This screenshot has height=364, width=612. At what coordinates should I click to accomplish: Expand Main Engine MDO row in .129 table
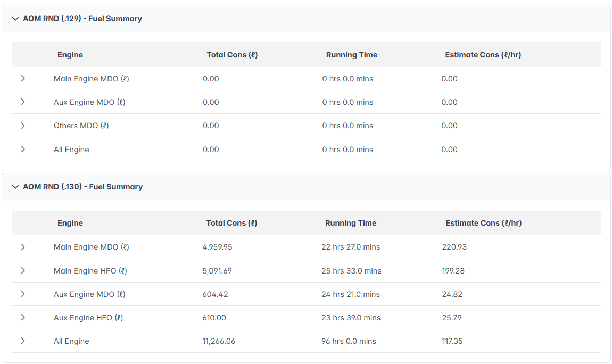coord(23,79)
